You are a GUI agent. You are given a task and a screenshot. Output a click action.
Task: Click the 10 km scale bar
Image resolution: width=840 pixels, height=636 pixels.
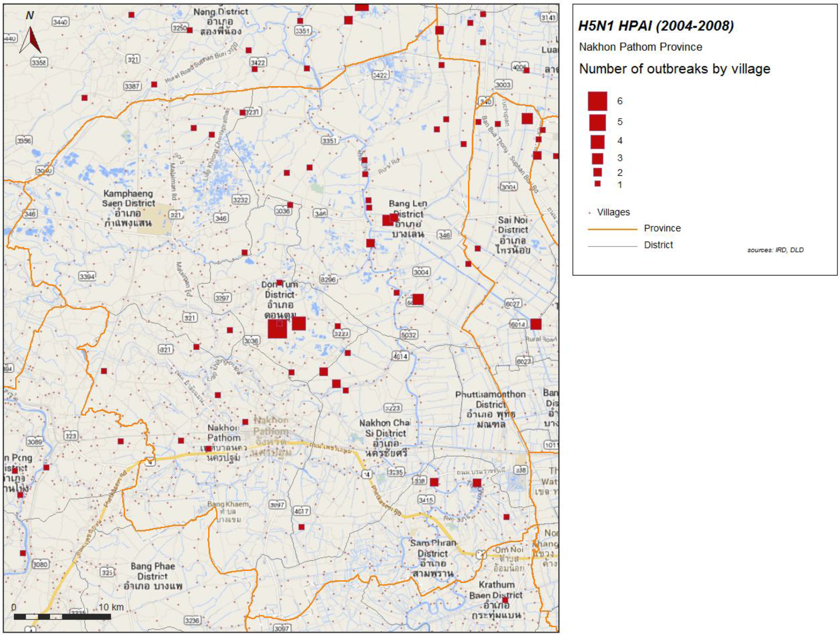[x=63, y=617]
